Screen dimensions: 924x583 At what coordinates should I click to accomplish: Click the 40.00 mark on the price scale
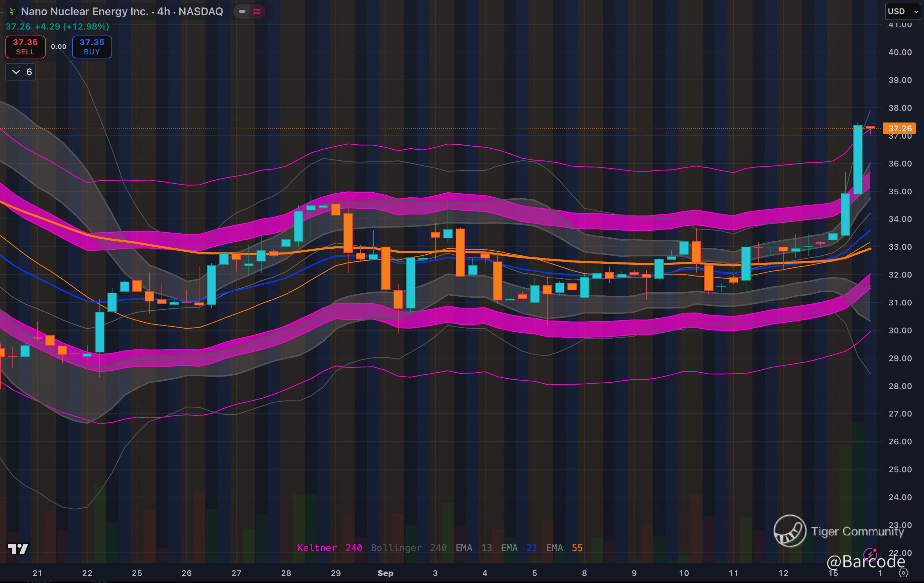point(900,52)
